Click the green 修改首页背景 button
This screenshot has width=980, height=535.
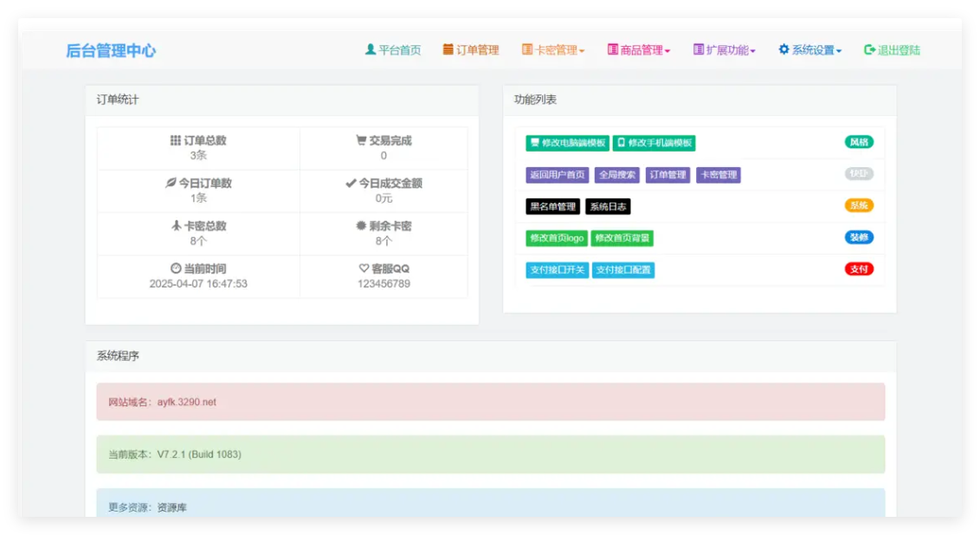point(622,238)
